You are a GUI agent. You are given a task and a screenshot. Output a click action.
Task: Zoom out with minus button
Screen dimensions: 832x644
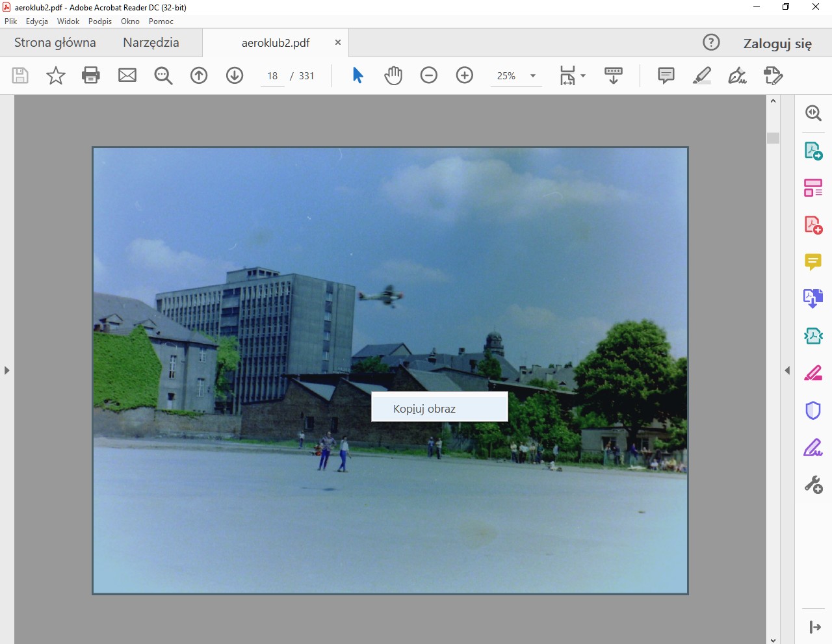coord(429,75)
